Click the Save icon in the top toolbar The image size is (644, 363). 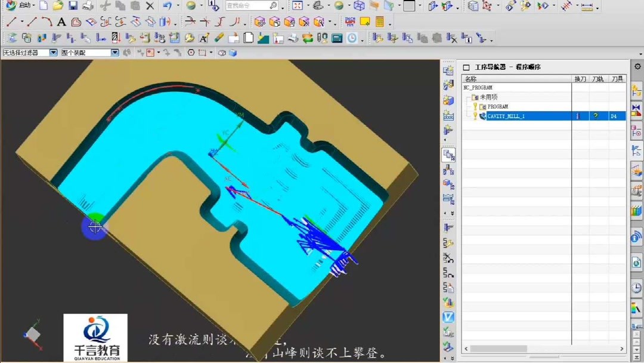coord(72,5)
